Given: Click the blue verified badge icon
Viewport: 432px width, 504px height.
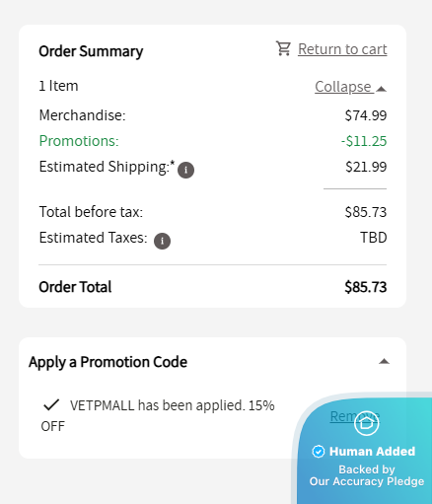Looking at the screenshot, I should [x=319, y=452].
